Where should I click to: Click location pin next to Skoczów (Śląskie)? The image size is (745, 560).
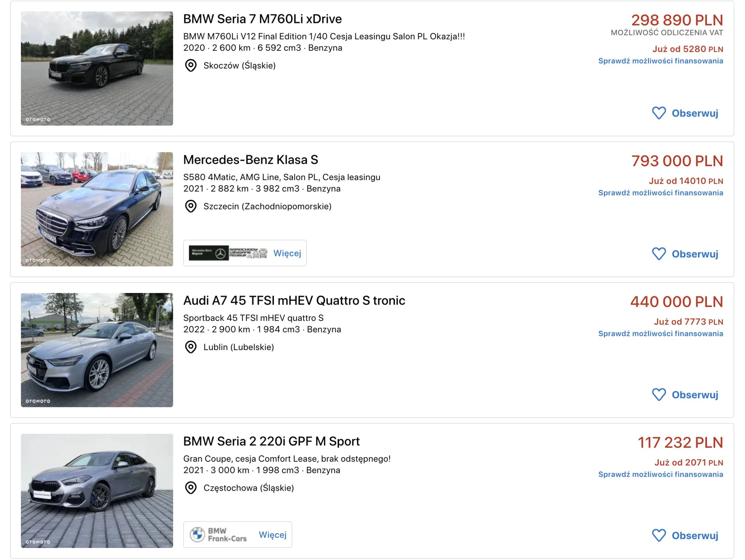click(x=191, y=66)
